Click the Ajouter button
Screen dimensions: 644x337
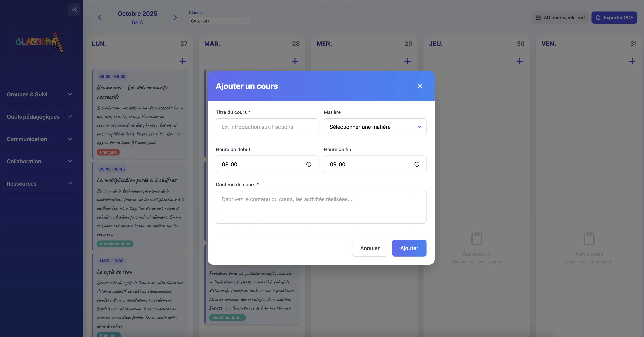[x=409, y=248]
